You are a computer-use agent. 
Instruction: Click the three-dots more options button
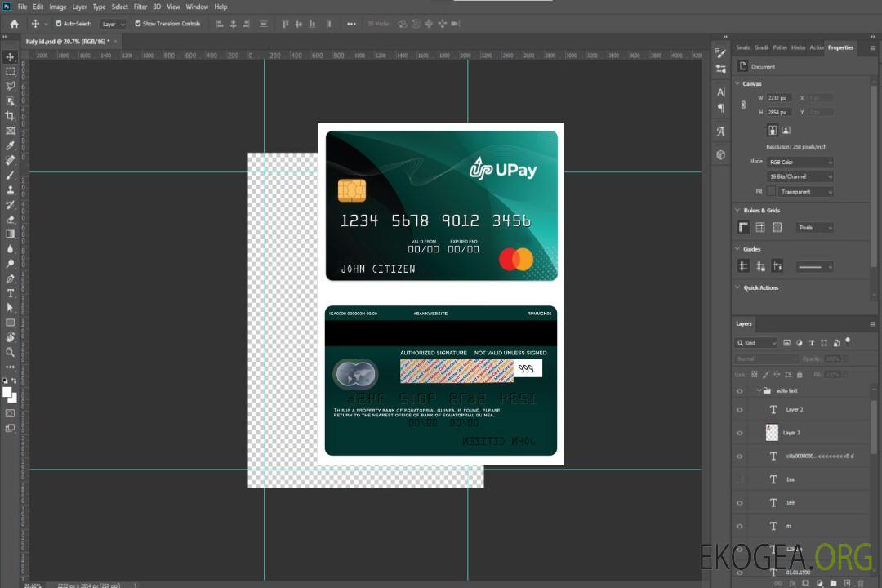click(x=351, y=24)
